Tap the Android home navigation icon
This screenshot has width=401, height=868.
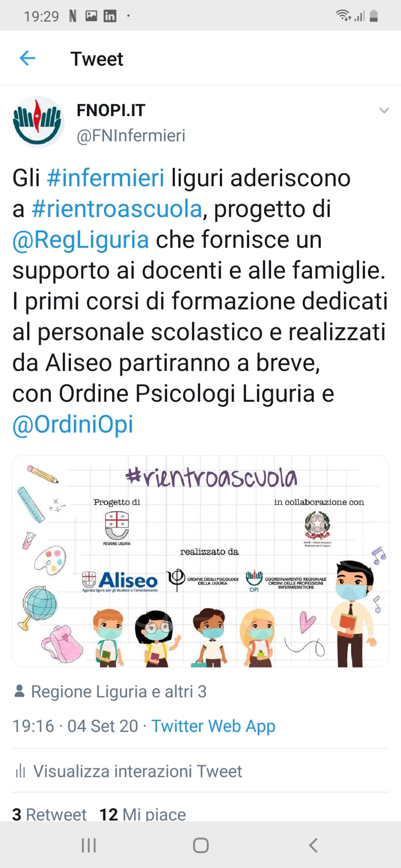201,845
